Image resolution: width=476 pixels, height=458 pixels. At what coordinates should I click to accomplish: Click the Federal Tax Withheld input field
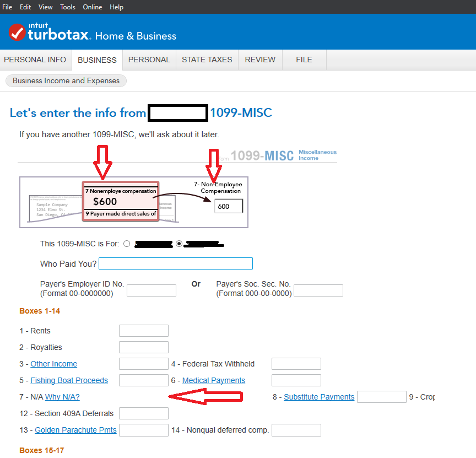pos(296,364)
